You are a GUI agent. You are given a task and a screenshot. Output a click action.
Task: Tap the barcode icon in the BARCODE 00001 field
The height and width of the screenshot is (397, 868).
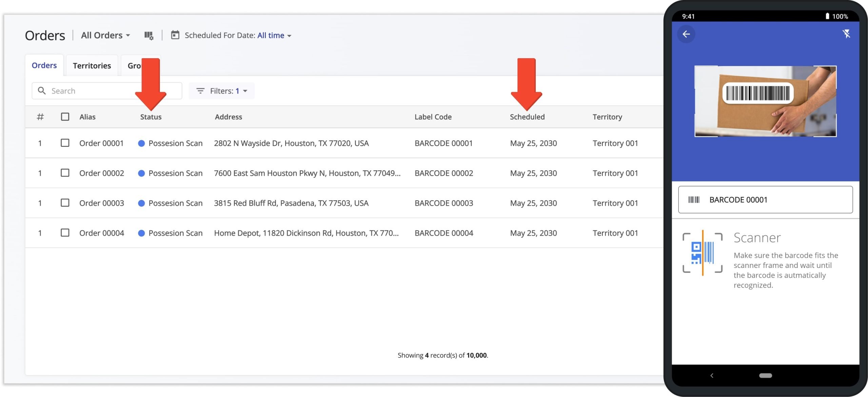(x=694, y=200)
